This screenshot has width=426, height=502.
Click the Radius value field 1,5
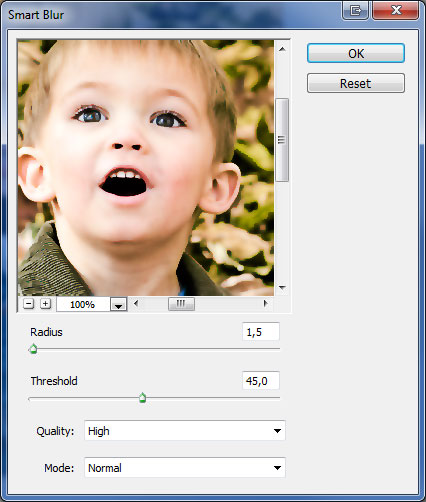click(x=261, y=332)
